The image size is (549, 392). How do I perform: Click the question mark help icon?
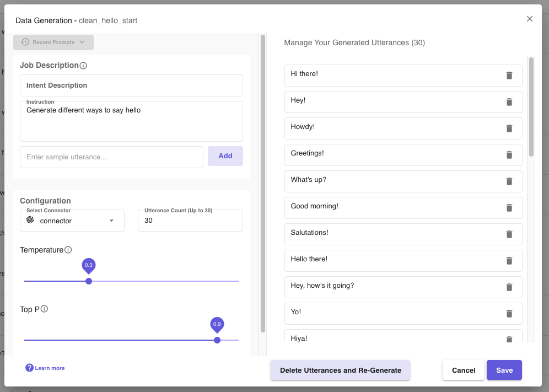click(29, 368)
